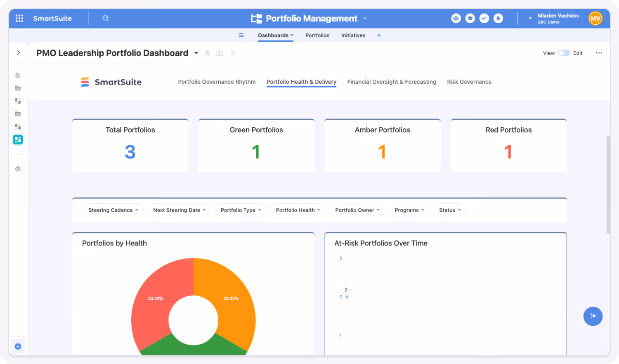The width and height of the screenshot is (619, 364).
Task: Open the three-dot more options menu
Action: click(599, 53)
